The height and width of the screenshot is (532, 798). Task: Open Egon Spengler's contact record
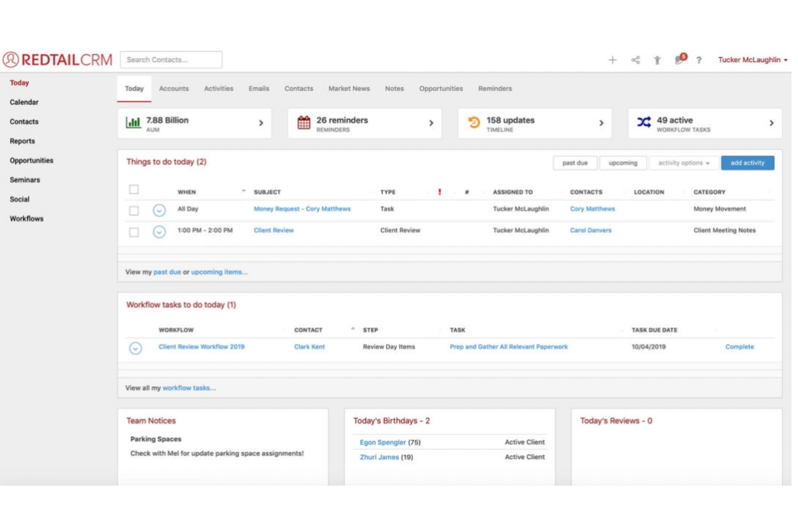click(383, 442)
